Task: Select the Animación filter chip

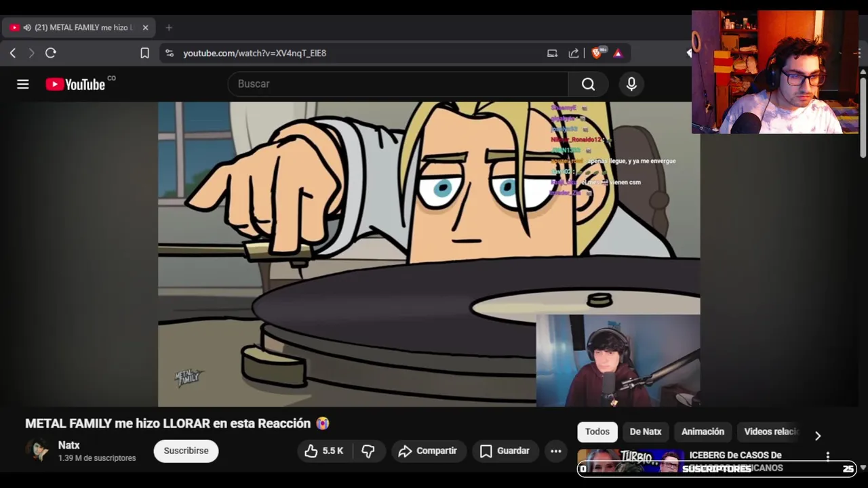Action: [x=703, y=432]
